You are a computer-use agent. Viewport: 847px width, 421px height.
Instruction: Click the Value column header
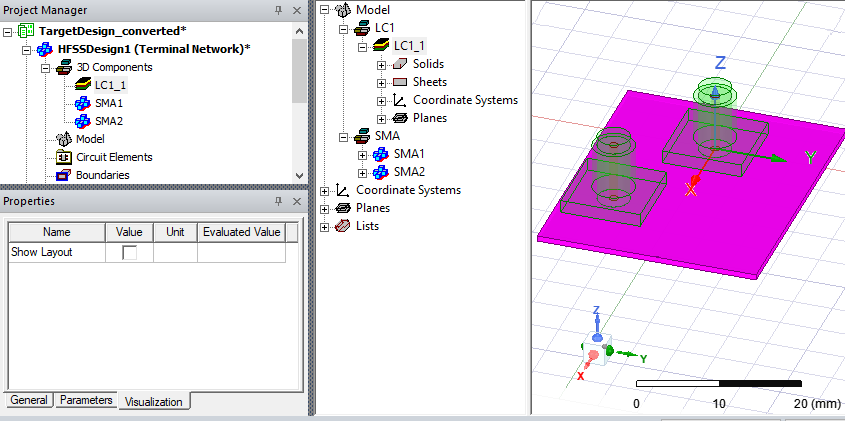[129, 232]
